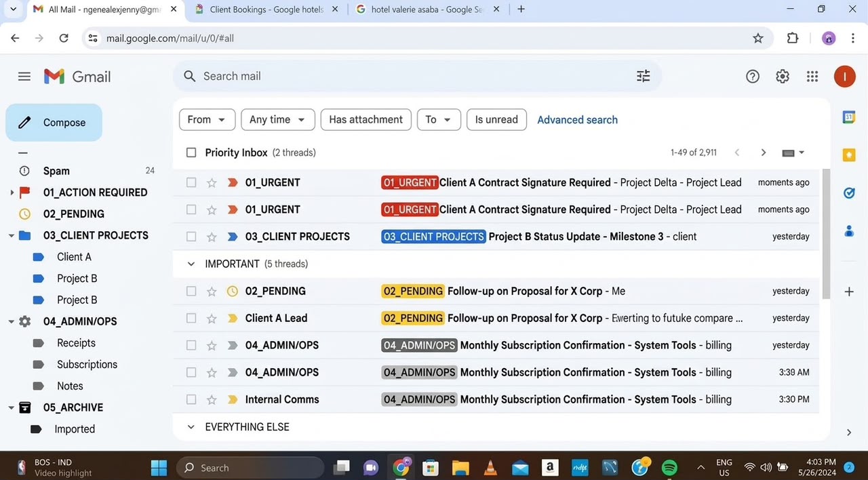Launch Spotify from the taskbar

coord(669,467)
